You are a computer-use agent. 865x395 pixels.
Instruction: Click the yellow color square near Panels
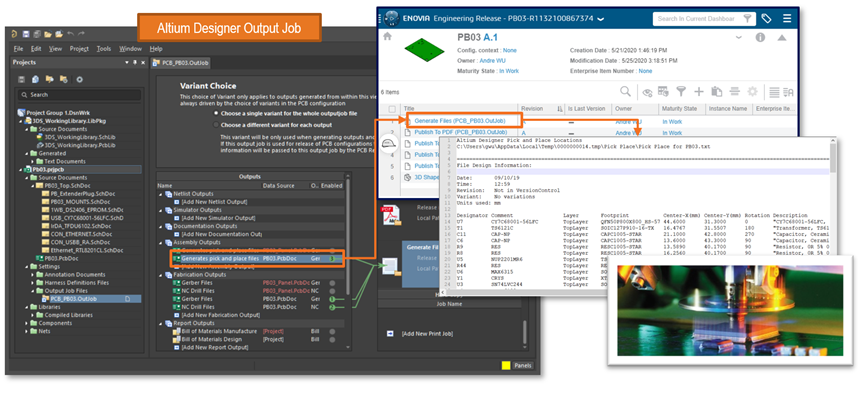(506, 365)
